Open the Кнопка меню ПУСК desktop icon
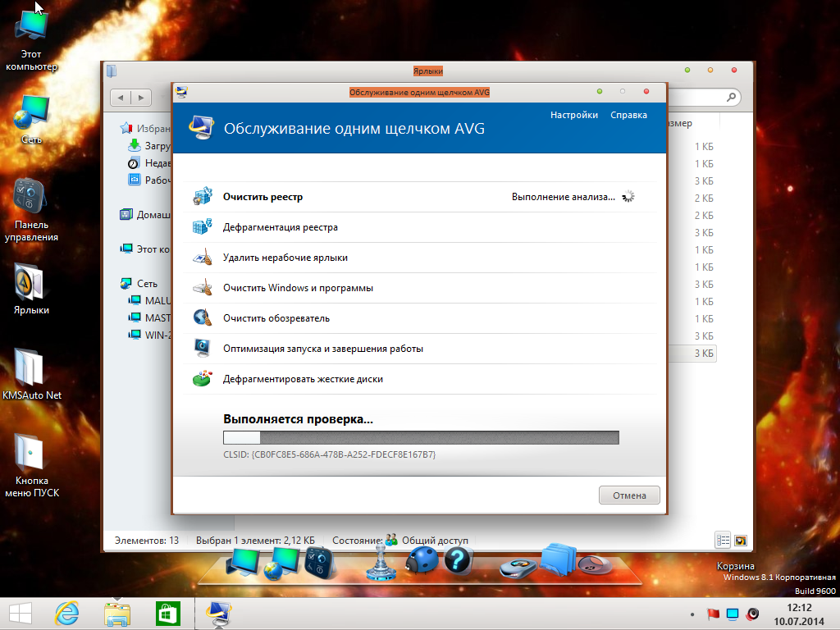 click(31, 466)
